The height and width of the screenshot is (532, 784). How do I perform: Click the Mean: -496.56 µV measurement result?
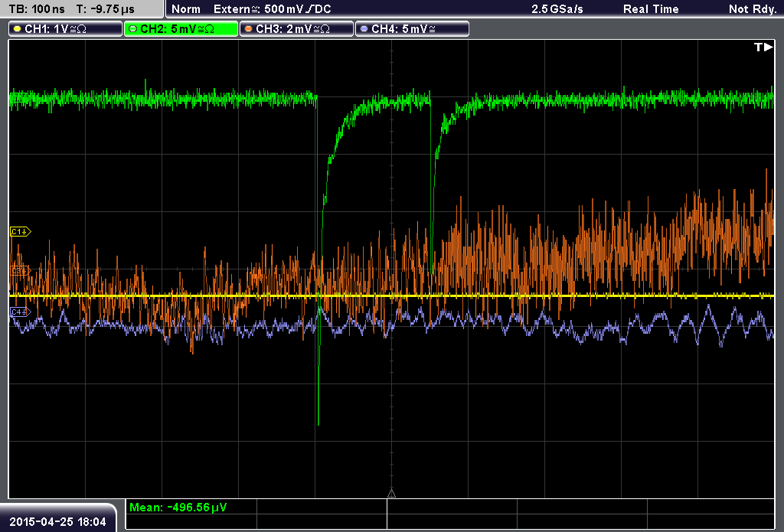coord(178,507)
